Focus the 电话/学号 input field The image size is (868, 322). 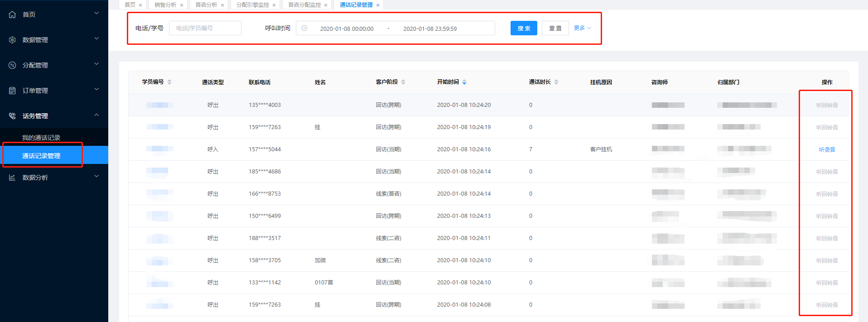(205, 28)
